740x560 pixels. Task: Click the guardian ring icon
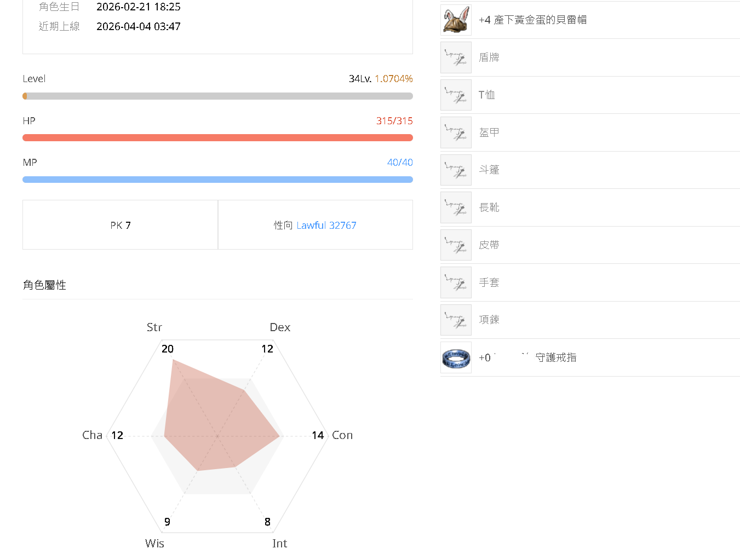tap(456, 357)
